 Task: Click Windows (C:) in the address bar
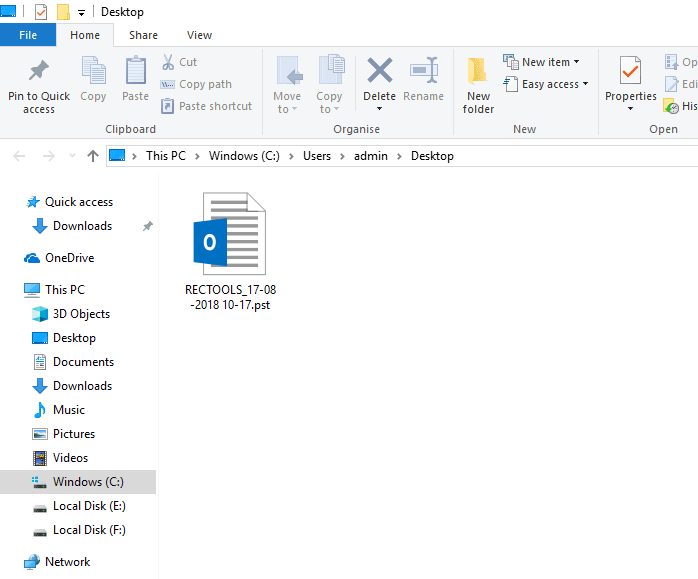244,156
